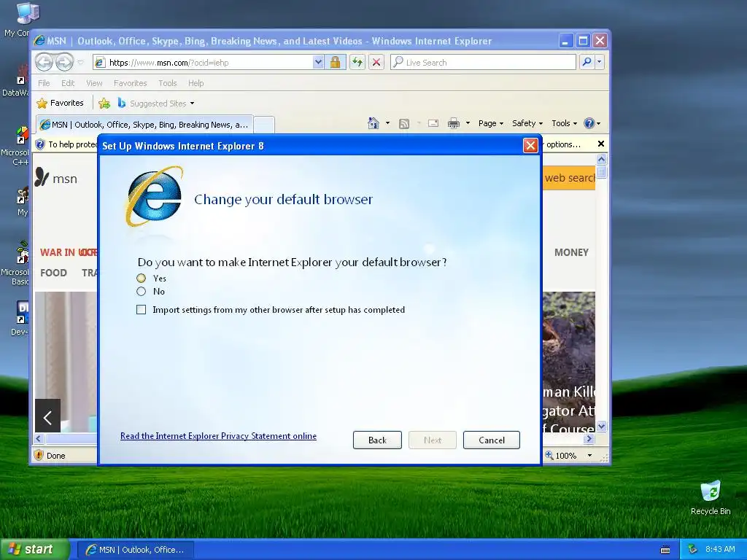Open the Tools command bar dropdown
This screenshot has height=560, width=747.
tap(564, 123)
